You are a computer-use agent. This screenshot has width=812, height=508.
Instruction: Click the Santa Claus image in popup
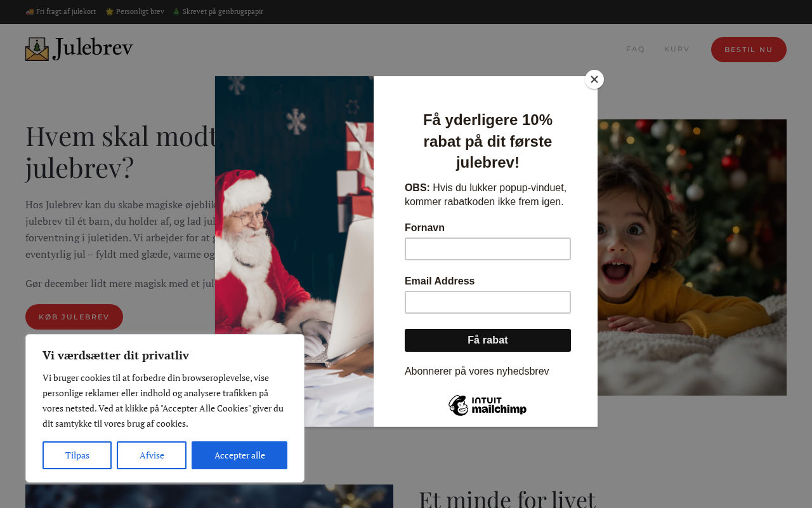coord(294,251)
